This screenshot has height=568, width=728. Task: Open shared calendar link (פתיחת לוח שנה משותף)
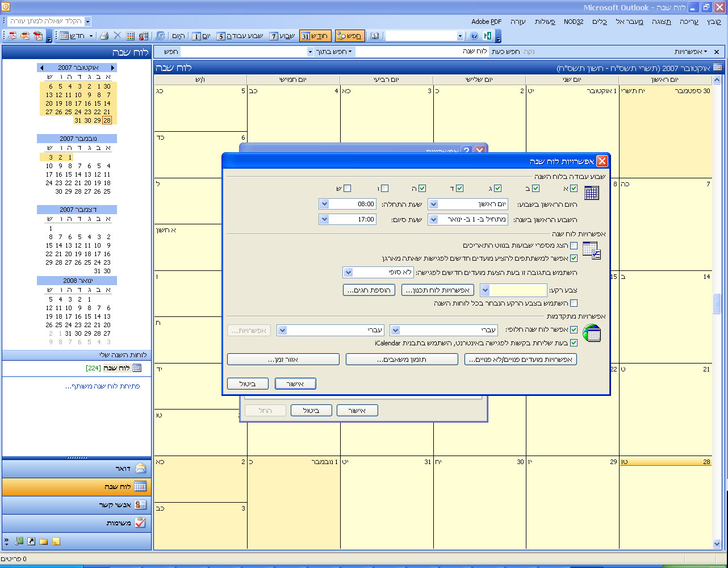[102, 386]
